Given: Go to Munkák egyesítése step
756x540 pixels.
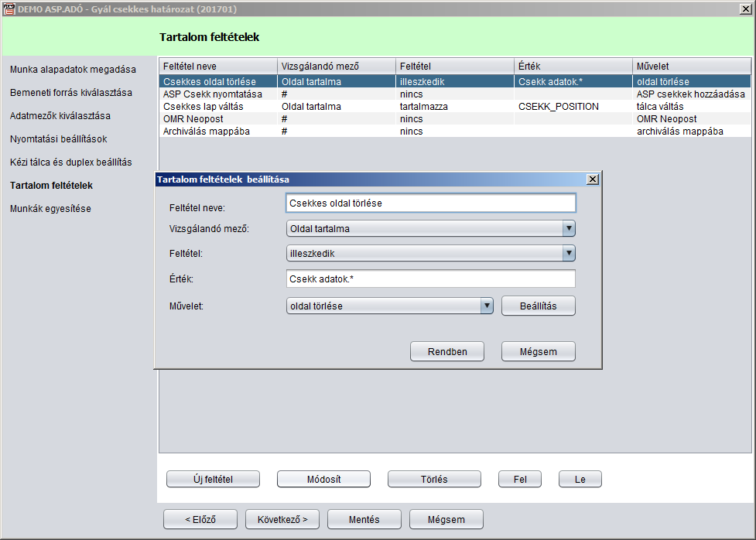Looking at the screenshot, I should (50, 208).
